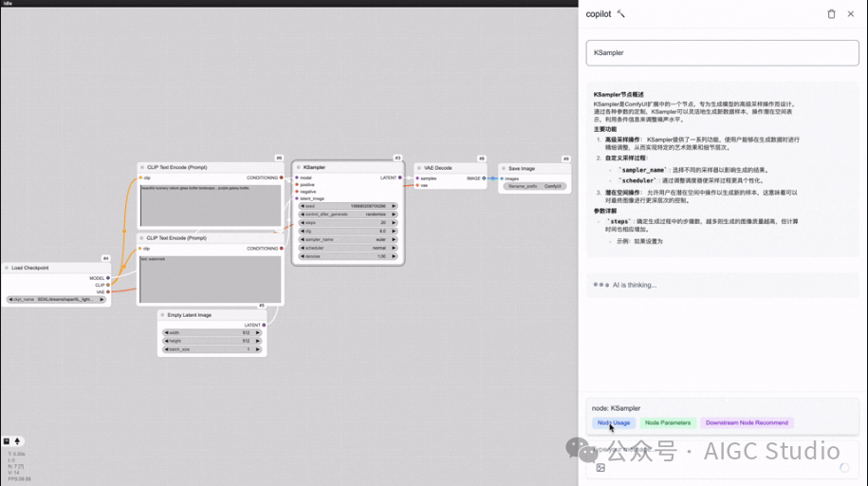Toggle collapse dot on Load Checkpoint node

pos(7,268)
